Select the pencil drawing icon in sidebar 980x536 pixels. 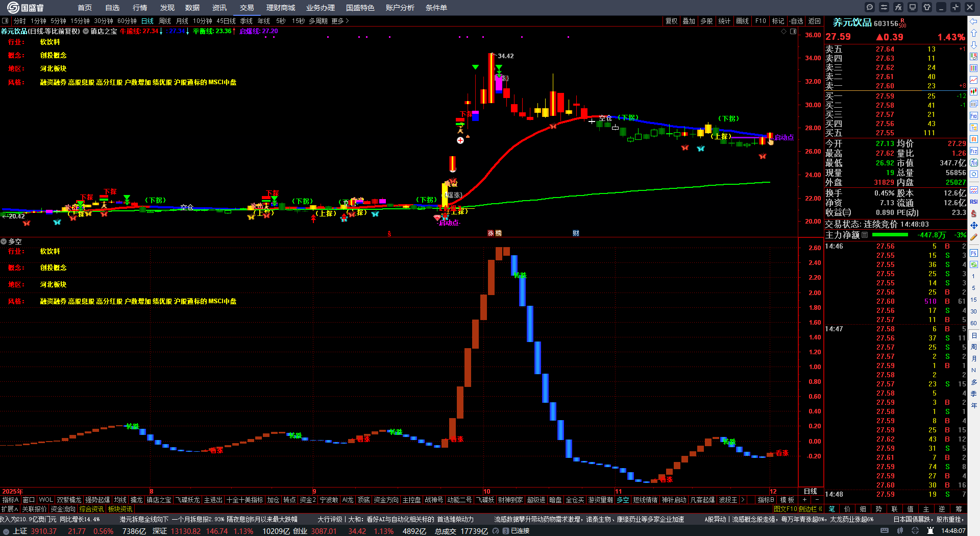(974, 237)
